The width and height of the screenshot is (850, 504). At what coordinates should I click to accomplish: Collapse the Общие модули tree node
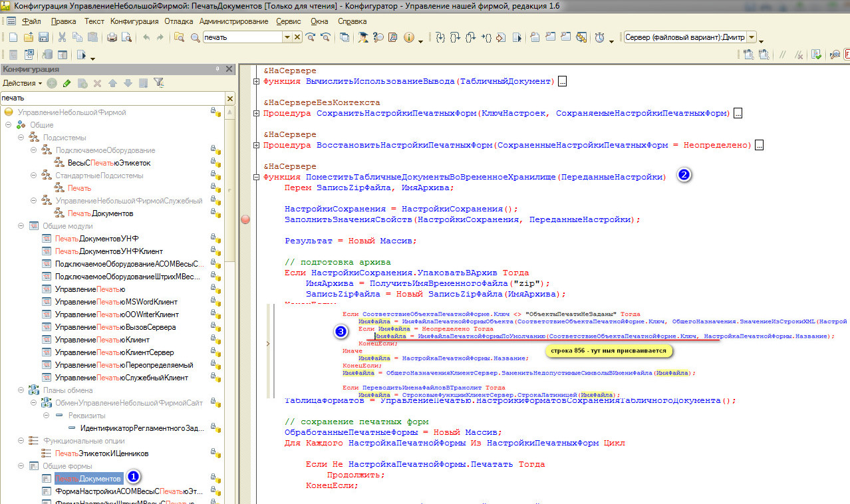pos(21,226)
